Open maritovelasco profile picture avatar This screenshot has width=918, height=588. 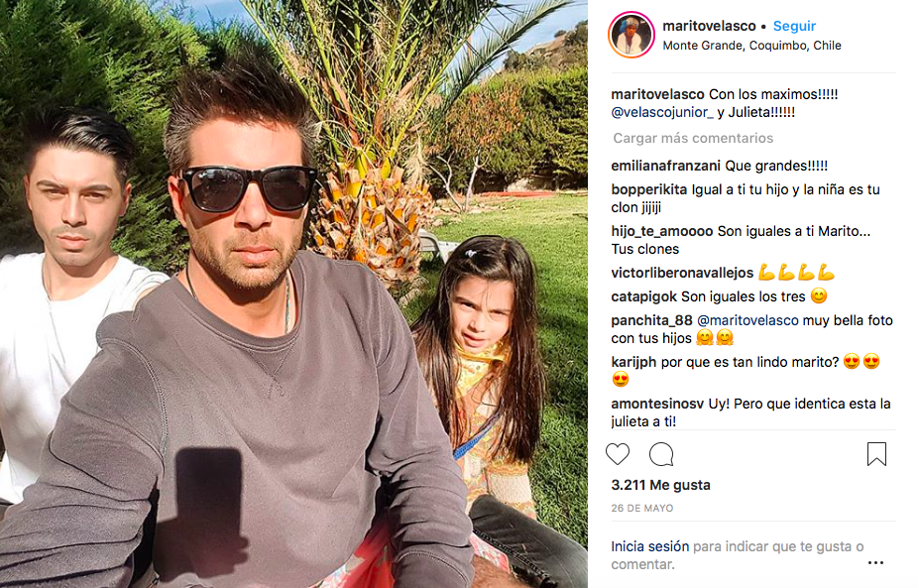(x=631, y=35)
